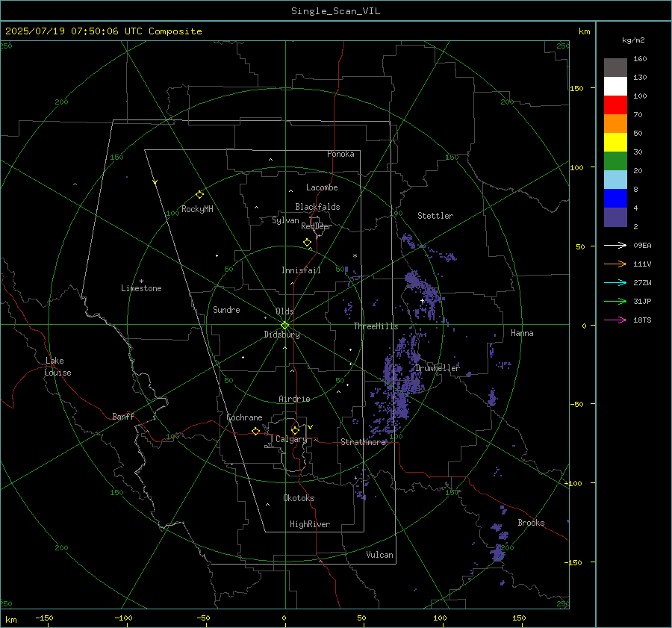Click the right axis 150 km tick label
This screenshot has width=672, height=628.
click(576, 88)
